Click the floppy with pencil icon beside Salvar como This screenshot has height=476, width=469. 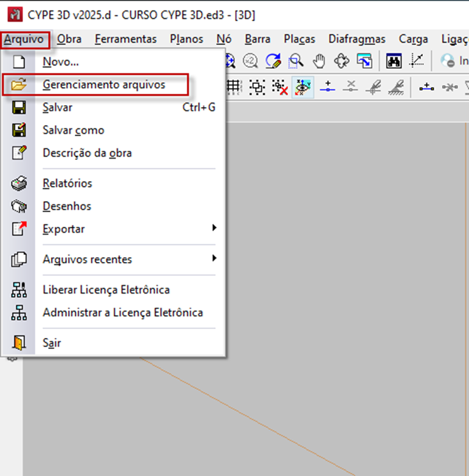(19, 130)
